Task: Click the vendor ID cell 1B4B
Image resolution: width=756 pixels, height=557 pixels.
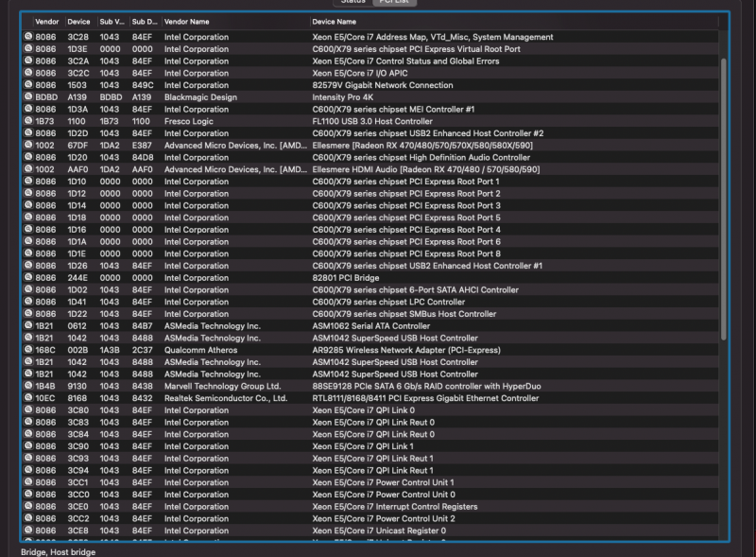Action: 44,386
